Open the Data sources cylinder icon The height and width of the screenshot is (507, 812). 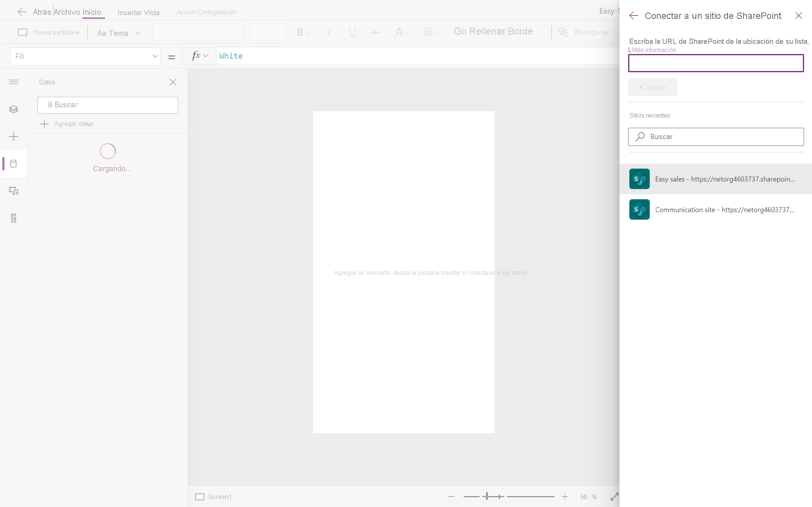pos(14,164)
